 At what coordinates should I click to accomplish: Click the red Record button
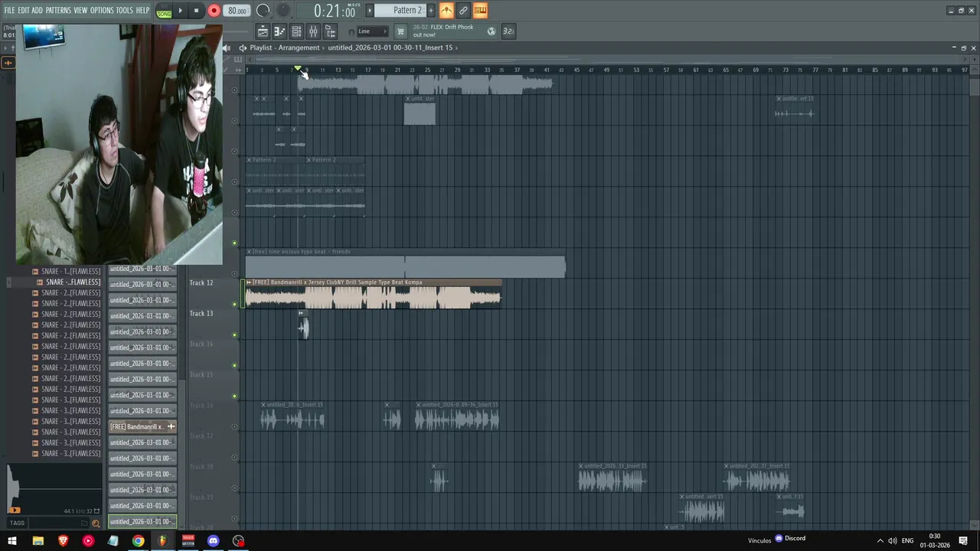click(214, 11)
